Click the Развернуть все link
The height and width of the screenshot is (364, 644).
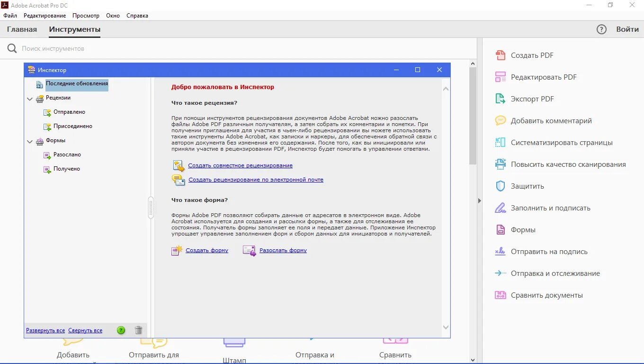coord(45,330)
